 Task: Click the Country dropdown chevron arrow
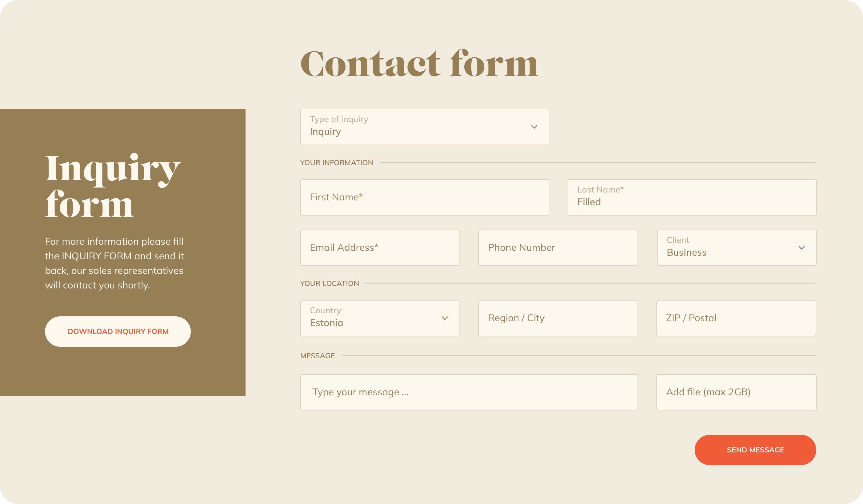[445, 318]
